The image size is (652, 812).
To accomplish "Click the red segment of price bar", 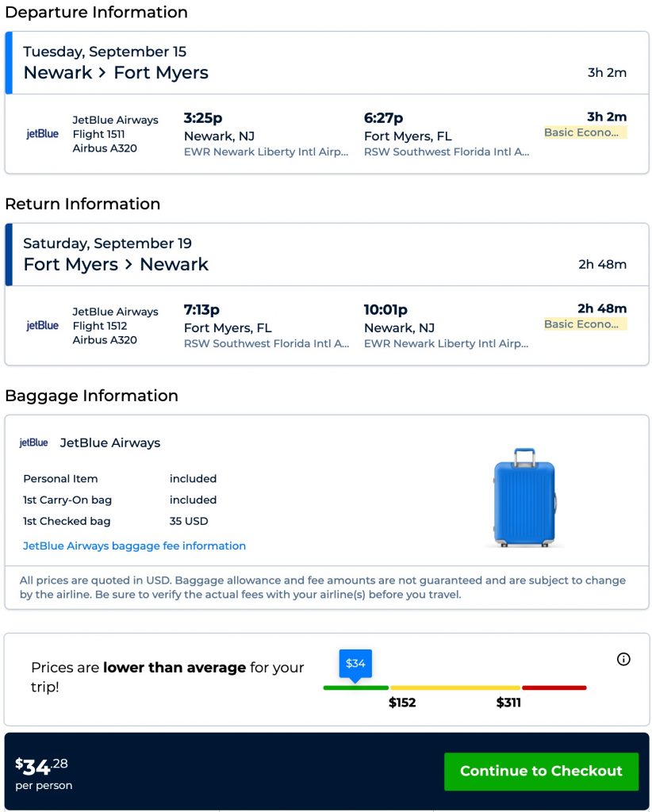I will click(554, 688).
